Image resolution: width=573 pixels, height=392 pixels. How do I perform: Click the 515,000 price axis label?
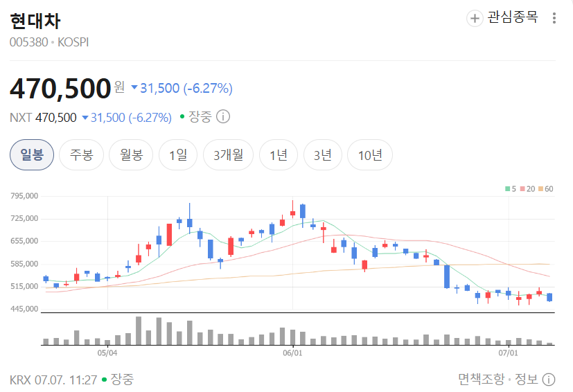(24, 287)
